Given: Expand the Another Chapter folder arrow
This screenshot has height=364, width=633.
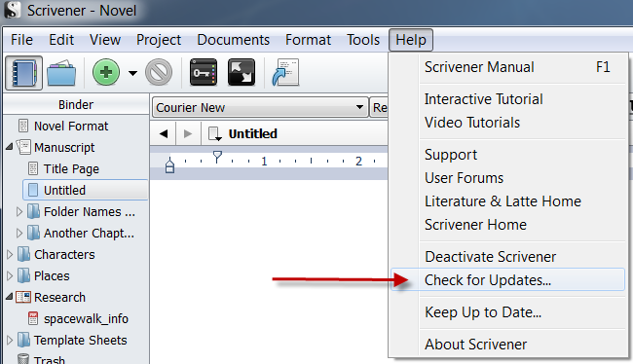Looking at the screenshot, I should (x=19, y=233).
